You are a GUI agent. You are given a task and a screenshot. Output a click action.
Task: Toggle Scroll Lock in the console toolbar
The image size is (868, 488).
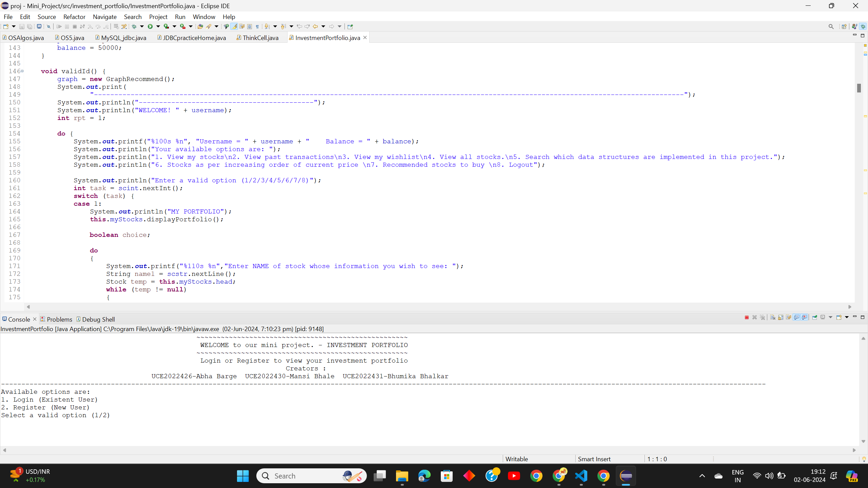click(x=781, y=317)
